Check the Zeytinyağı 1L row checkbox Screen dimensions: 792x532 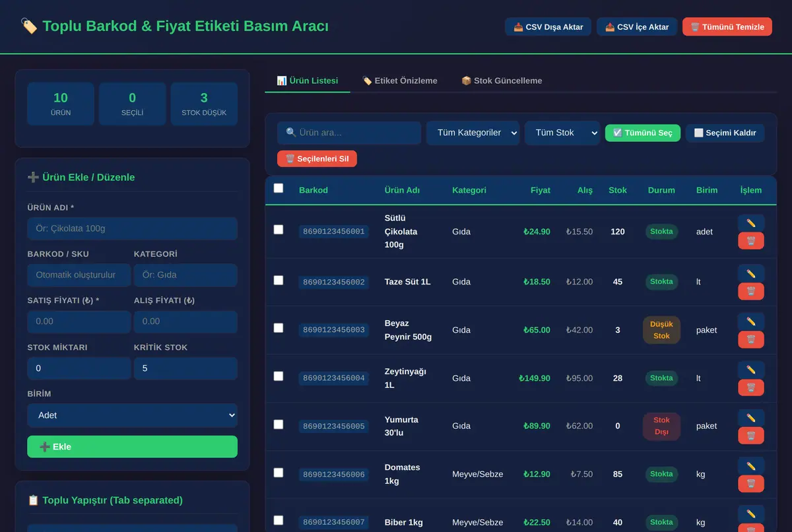[x=279, y=376]
